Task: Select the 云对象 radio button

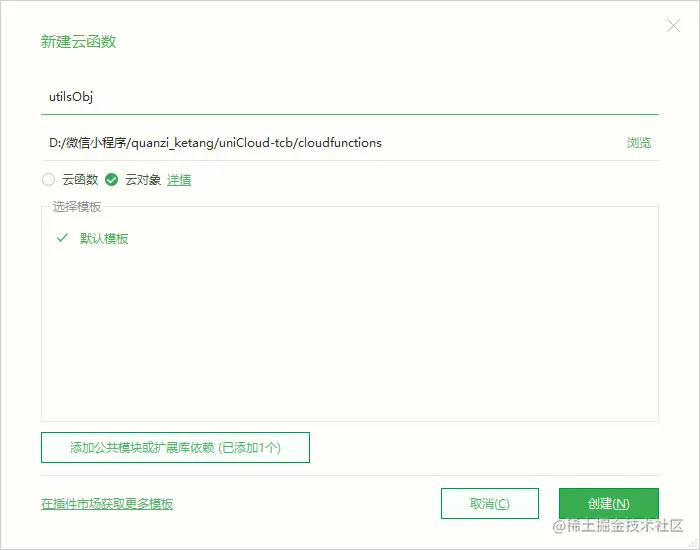Action: tap(111, 179)
